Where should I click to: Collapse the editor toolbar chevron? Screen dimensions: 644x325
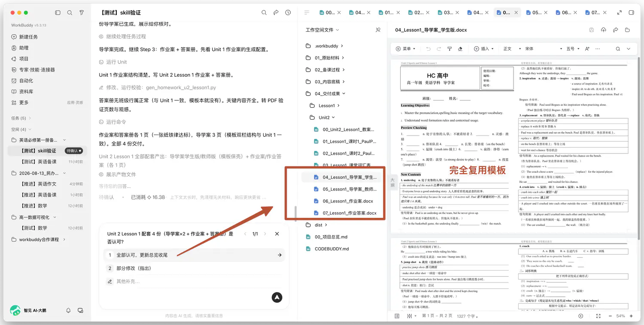click(x=629, y=49)
